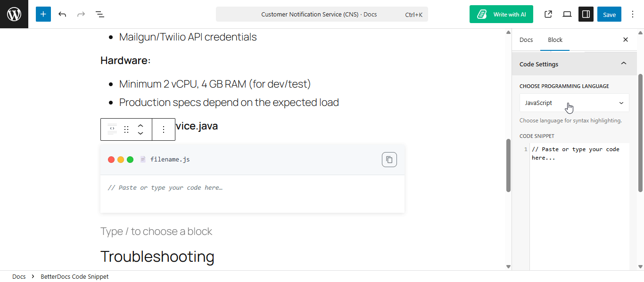Open the command palette title bar
644x282 pixels.
coord(322,14)
